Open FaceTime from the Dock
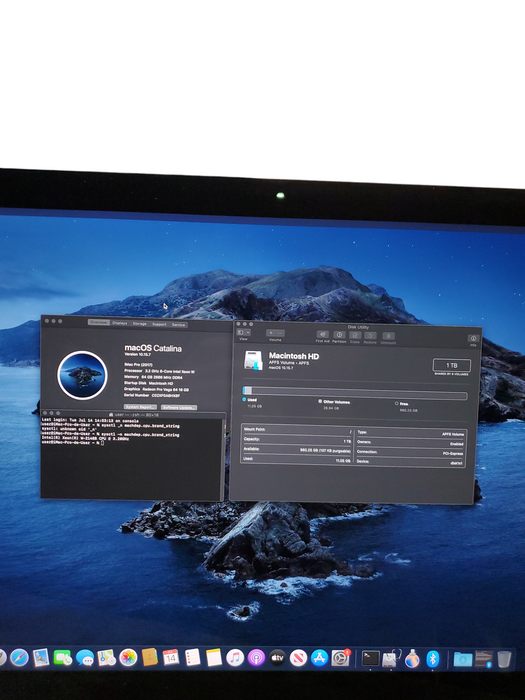 (62, 658)
